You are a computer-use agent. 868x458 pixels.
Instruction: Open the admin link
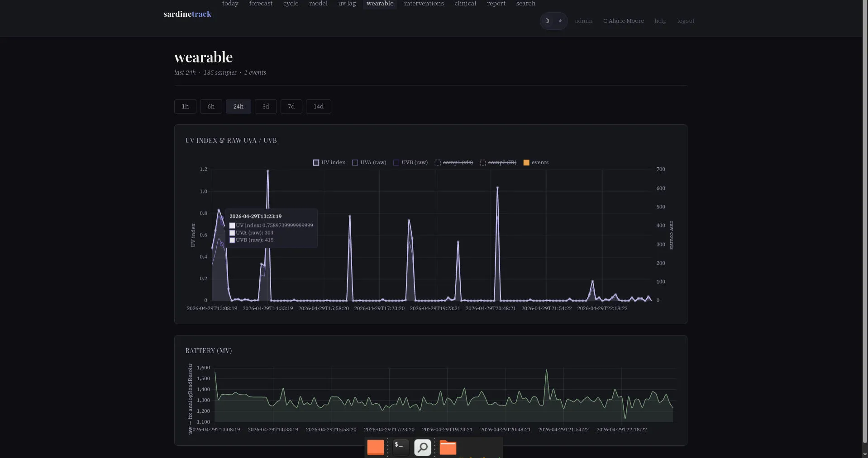(x=583, y=21)
